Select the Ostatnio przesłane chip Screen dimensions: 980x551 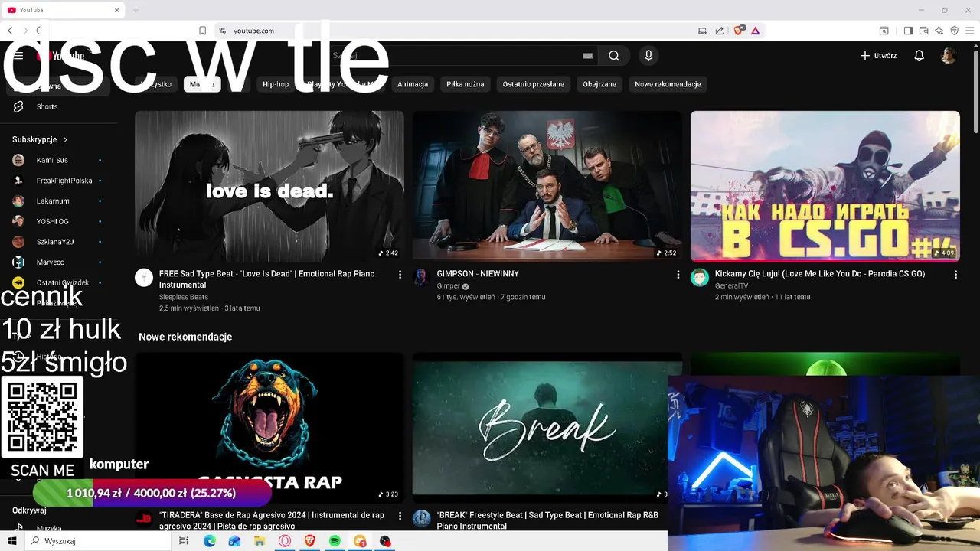click(534, 84)
